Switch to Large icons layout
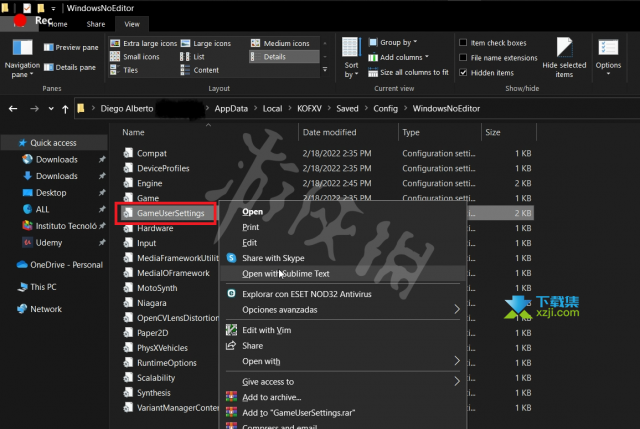640x429 pixels. tap(206, 43)
